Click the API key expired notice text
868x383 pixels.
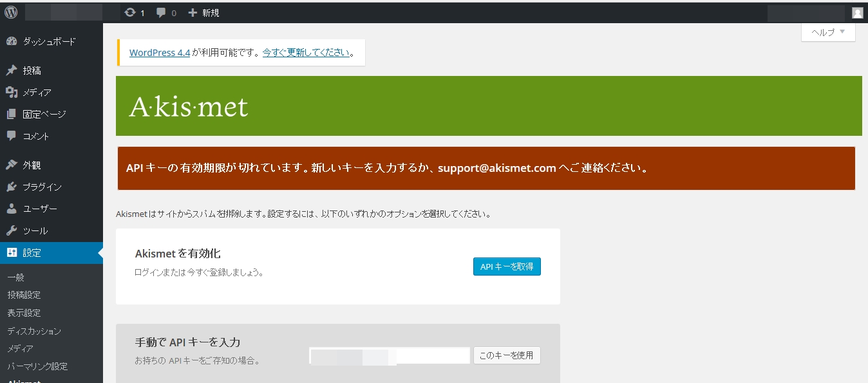click(x=386, y=169)
